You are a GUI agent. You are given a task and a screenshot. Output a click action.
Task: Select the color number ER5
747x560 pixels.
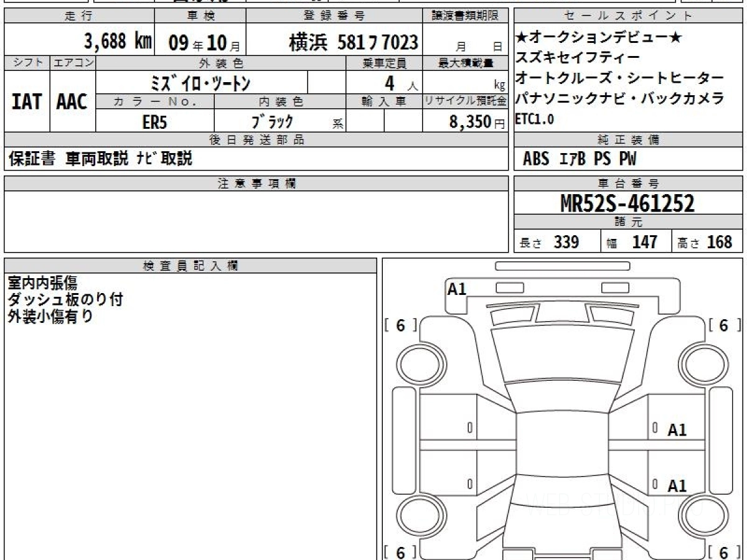(154, 122)
